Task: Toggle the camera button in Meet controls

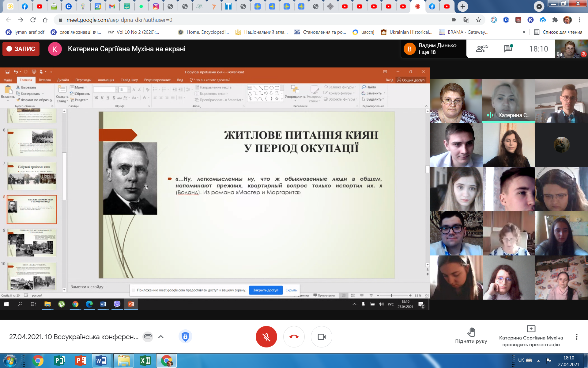Action: coord(321,337)
